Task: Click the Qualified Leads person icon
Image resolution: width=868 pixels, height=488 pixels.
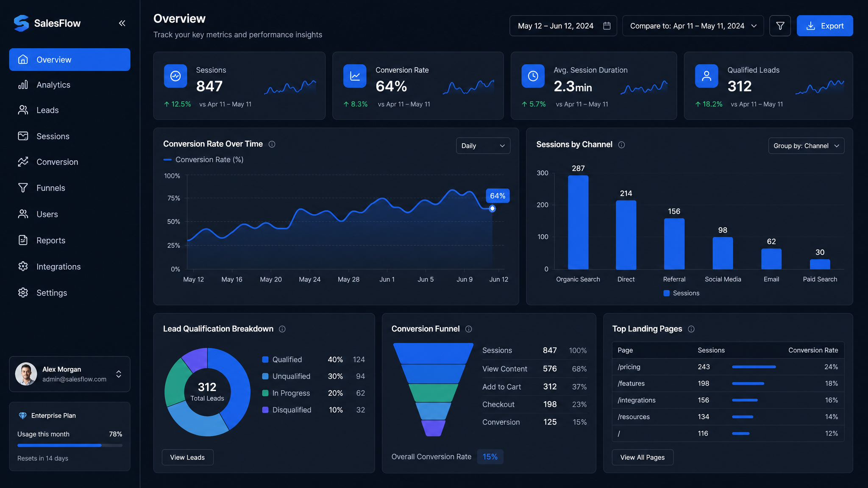Action: click(x=707, y=76)
